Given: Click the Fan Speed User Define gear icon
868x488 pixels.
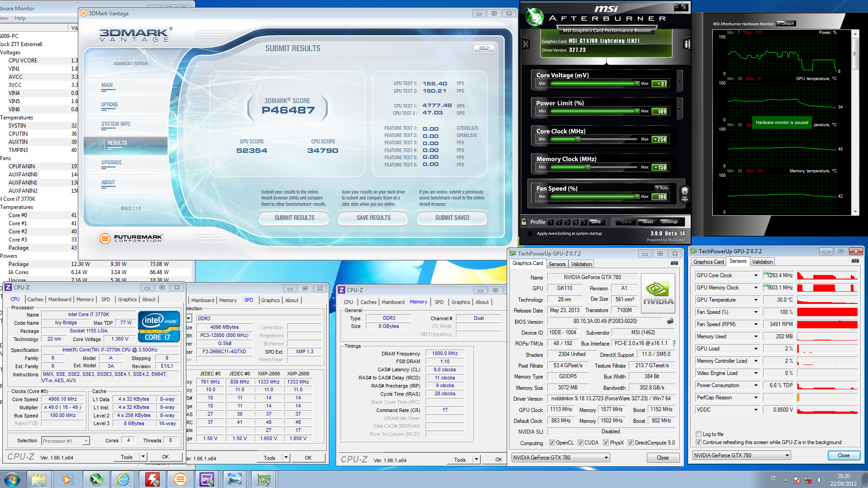Looking at the screenshot, I should point(684,193).
